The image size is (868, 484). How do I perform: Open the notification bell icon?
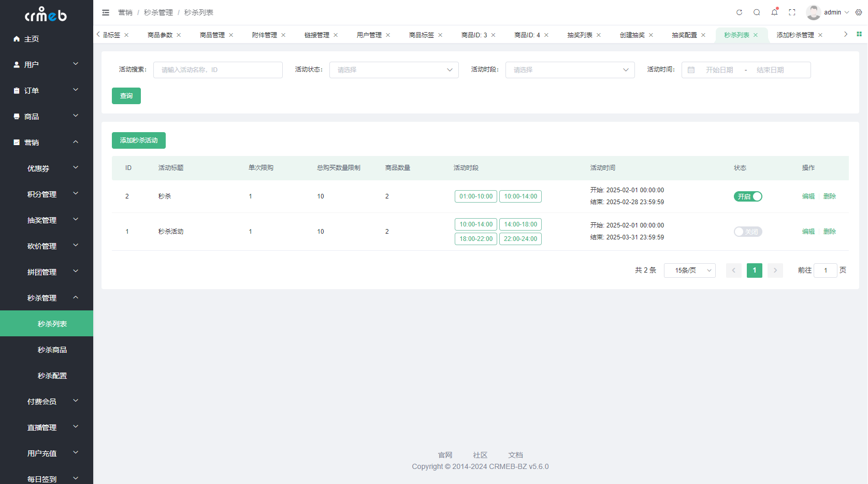pos(774,12)
